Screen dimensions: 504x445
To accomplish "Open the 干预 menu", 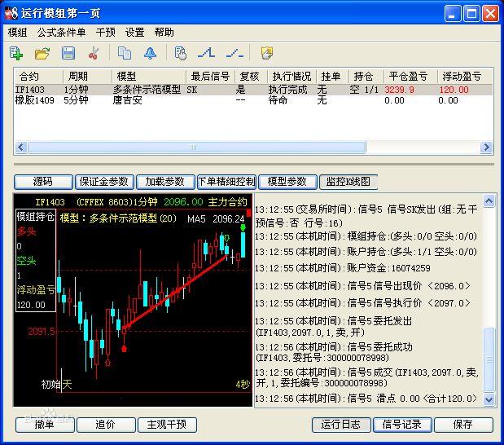I will pos(106,33).
